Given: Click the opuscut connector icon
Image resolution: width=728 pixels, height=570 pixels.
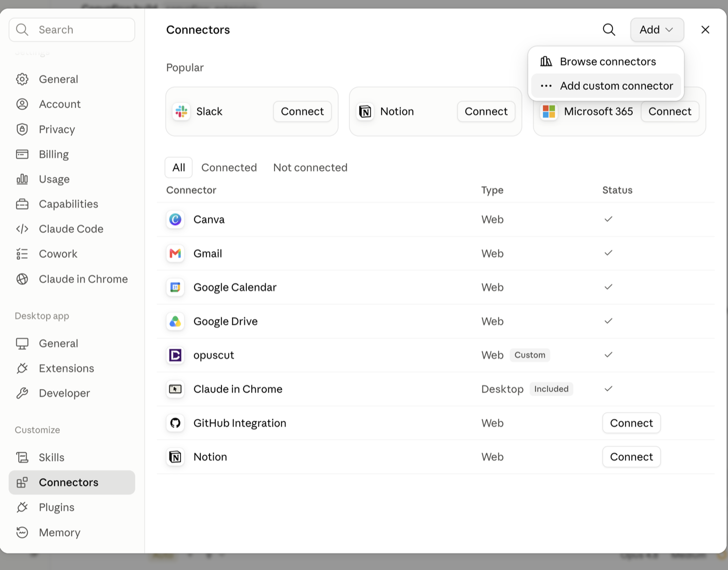Looking at the screenshot, I should coord(175,355).
